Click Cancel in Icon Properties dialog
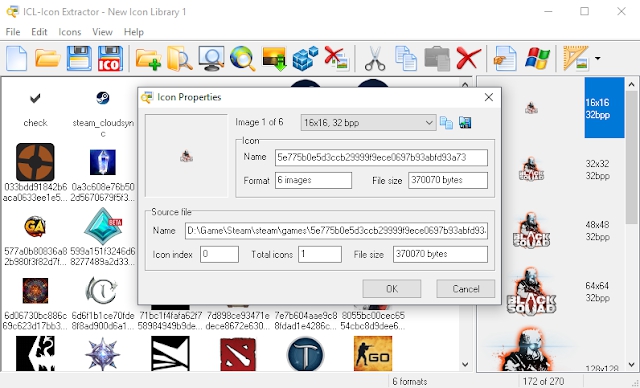Viewport: 640px width, 388px height. [x=466, y=289]
